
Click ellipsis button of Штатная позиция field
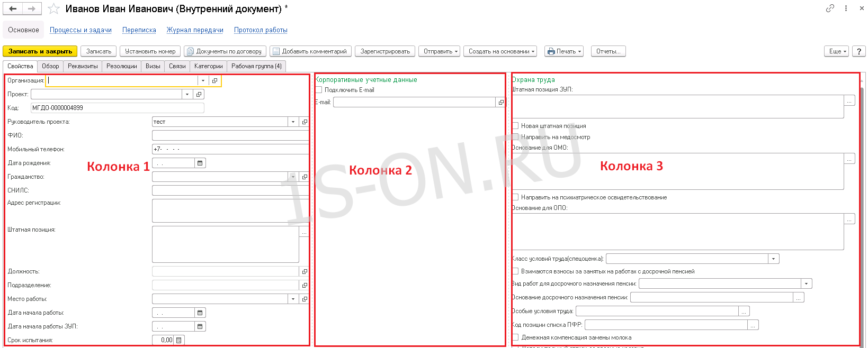tap(304, 232)
